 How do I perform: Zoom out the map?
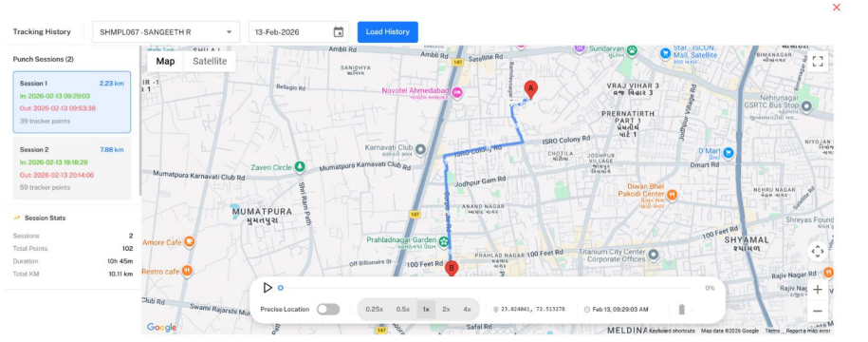tap(818, 311)
